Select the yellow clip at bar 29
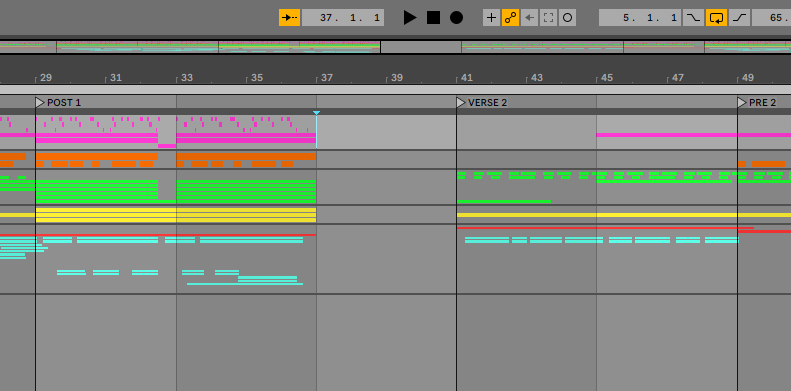Viewport: 791px width, 391px height. [x=106, y=215]
